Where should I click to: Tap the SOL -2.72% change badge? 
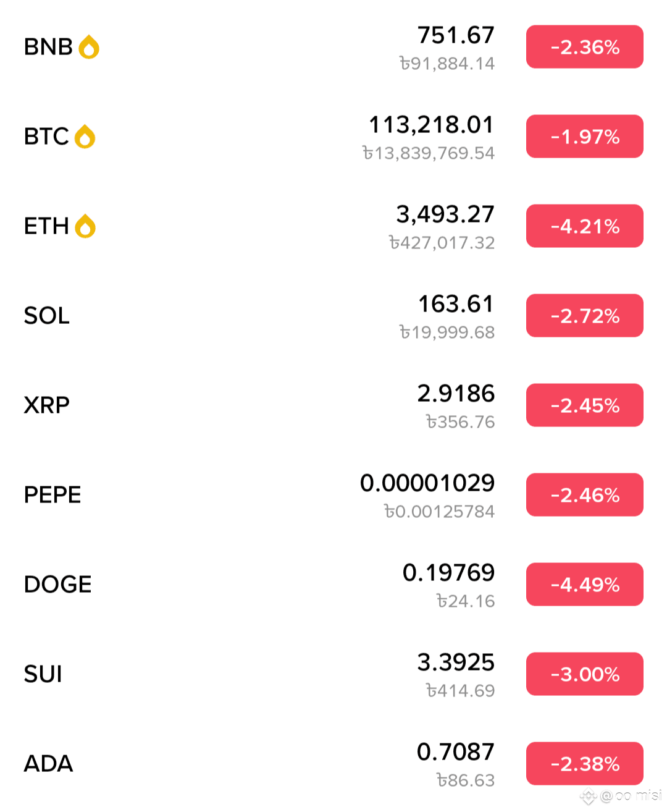pos(584,316)
